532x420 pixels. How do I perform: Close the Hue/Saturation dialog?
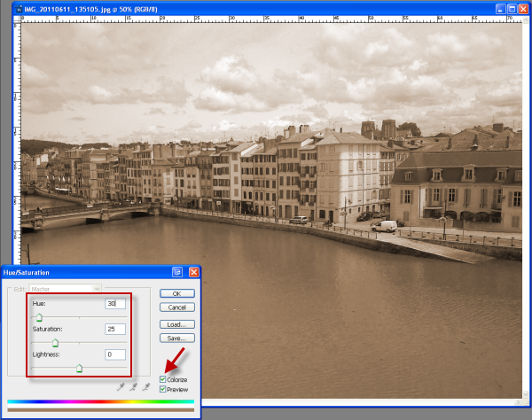pyautogui.click(x=192, y=273)
